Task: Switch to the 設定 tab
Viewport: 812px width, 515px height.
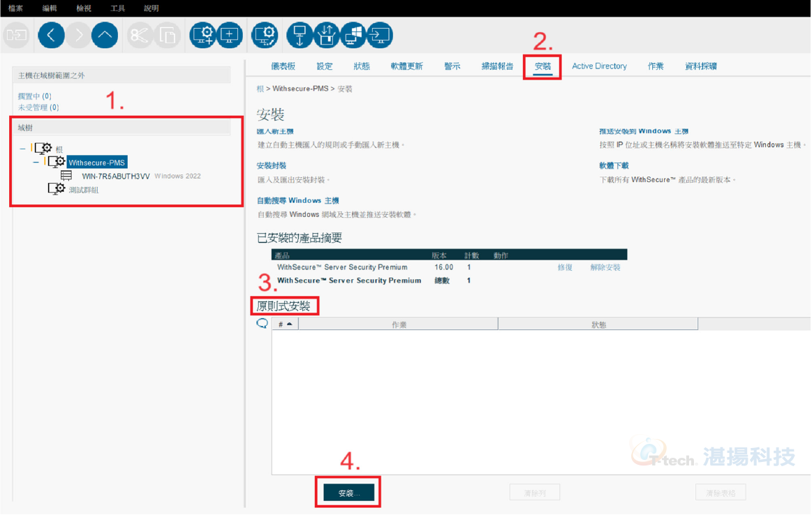Action: coord(325,66)
